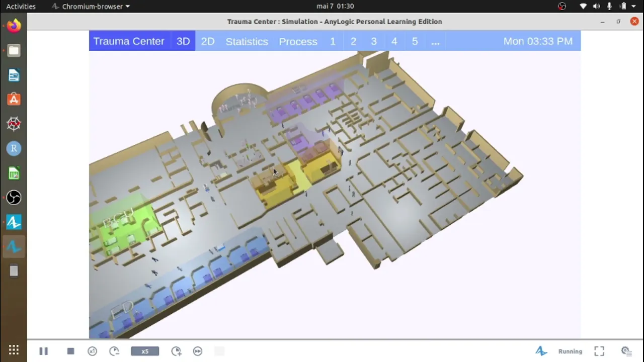Viewport: 644px width, 362px height.
Task: Open OBS Studio from dock
Action: [14, 198]
